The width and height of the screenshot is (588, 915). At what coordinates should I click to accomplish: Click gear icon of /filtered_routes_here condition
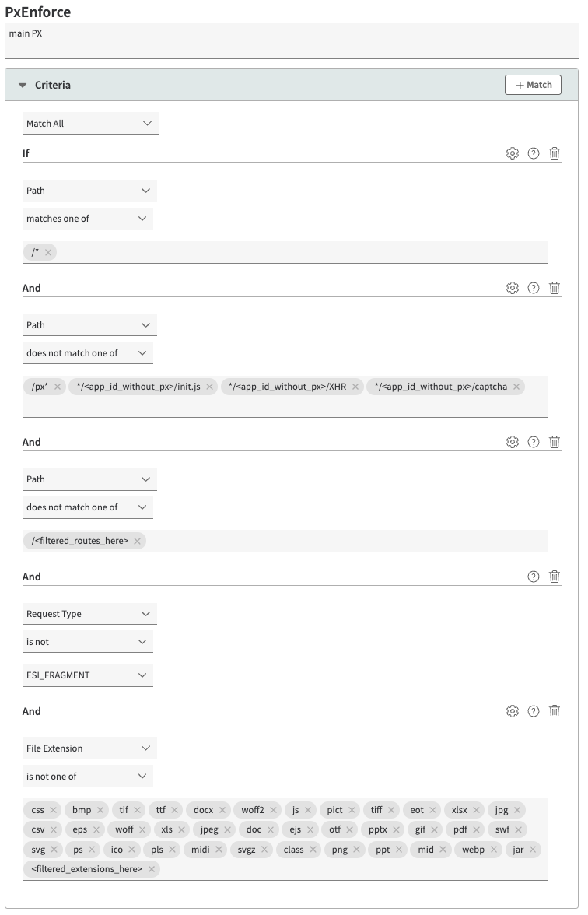pyautogui.click(x=512, y=442)
